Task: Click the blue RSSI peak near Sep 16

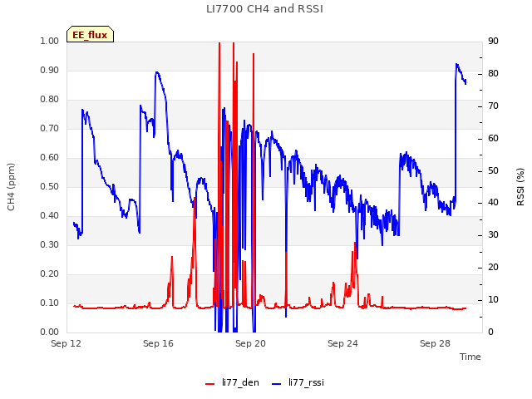Action: tap(156, 72)
